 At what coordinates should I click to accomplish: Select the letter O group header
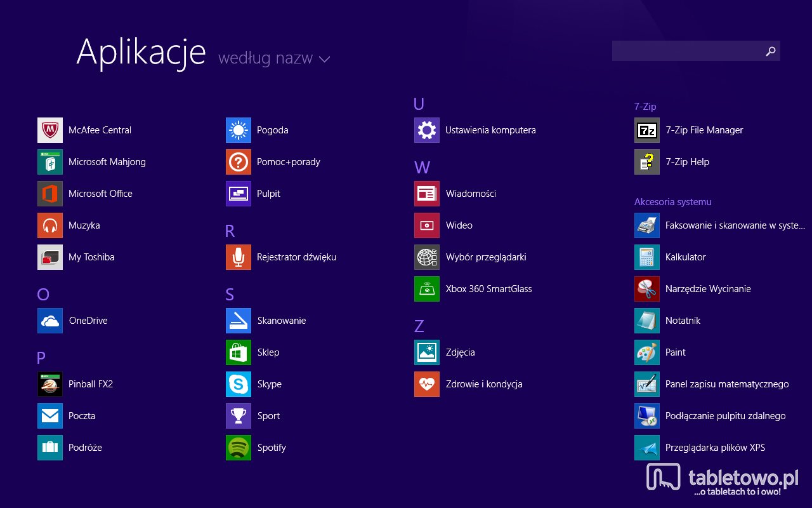pyautogui.click(x=43, y=294)
